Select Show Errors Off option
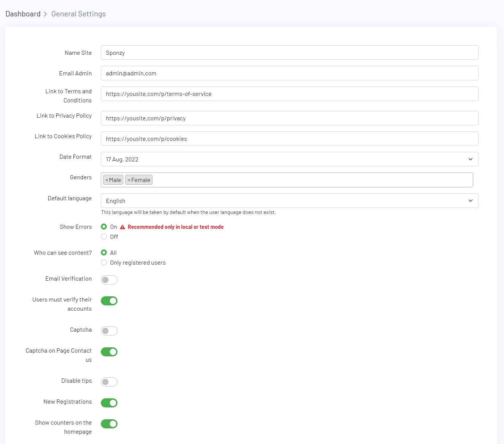Image resolution: width=504 pixels, height=444 pixels. [x=104, y=237]
